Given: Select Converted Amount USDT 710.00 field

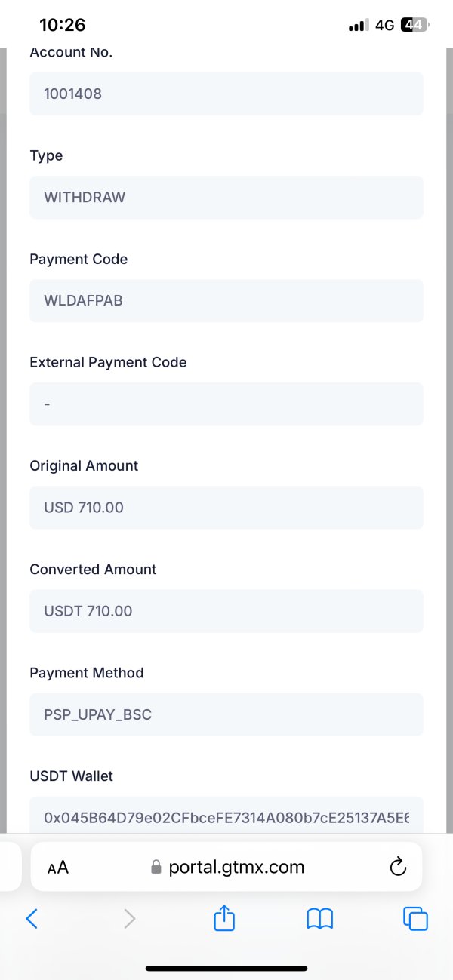Looking at the screenshot, I should 226,611.
